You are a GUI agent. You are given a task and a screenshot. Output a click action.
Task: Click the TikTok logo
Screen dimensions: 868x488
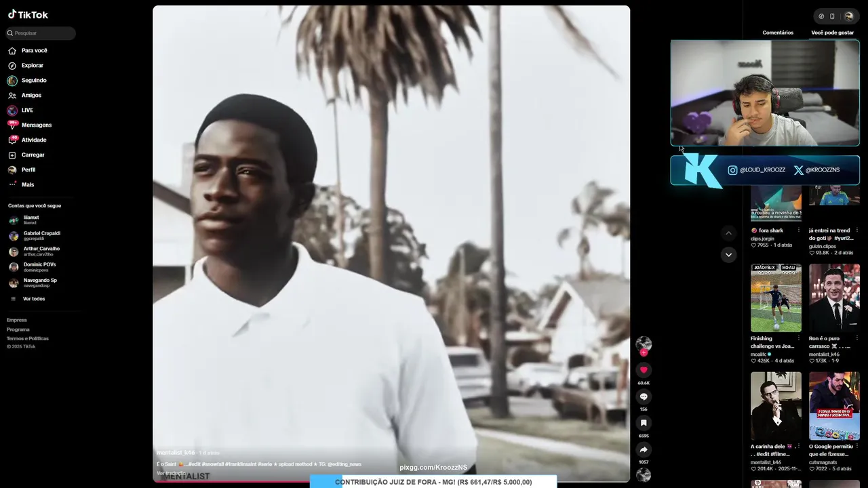pos(28,14)
